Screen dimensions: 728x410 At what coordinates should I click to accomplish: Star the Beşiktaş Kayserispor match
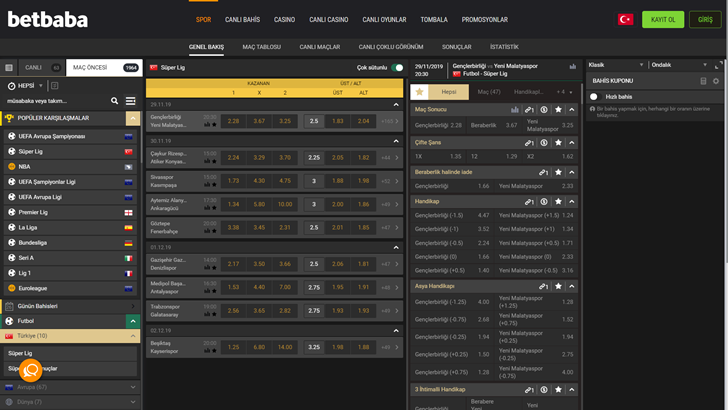click(214, 351)
